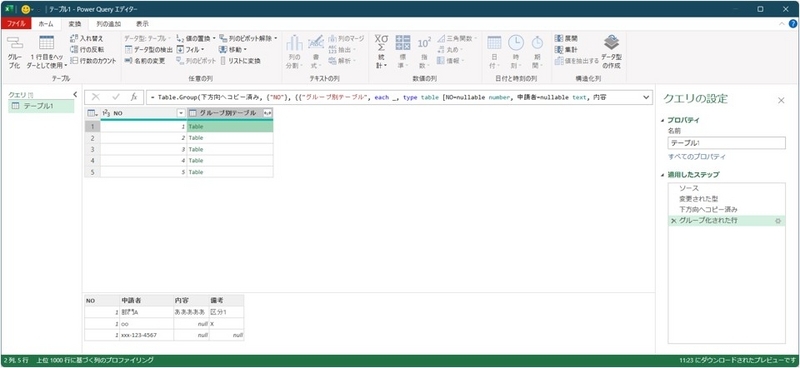Click the グループ化 (Group By) icon
Screen dimensions: 800x368
[x=14, y=43]
